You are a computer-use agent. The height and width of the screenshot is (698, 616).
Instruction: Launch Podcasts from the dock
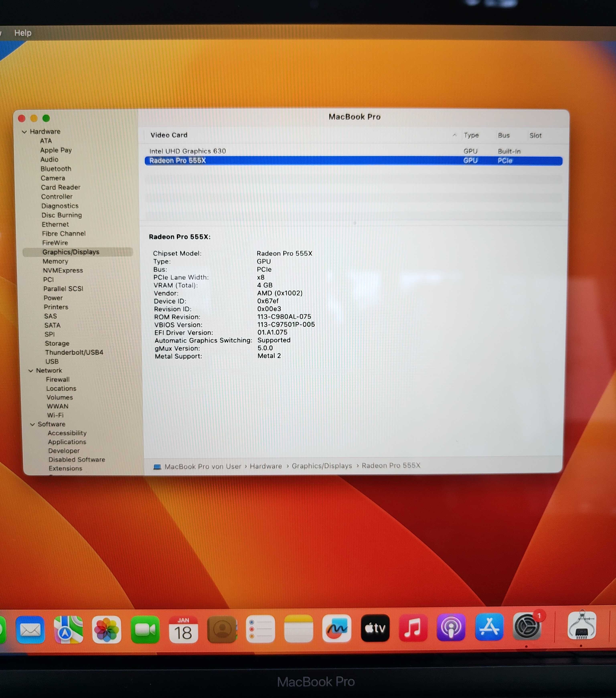pyautogui.click(x=451, y=627)
